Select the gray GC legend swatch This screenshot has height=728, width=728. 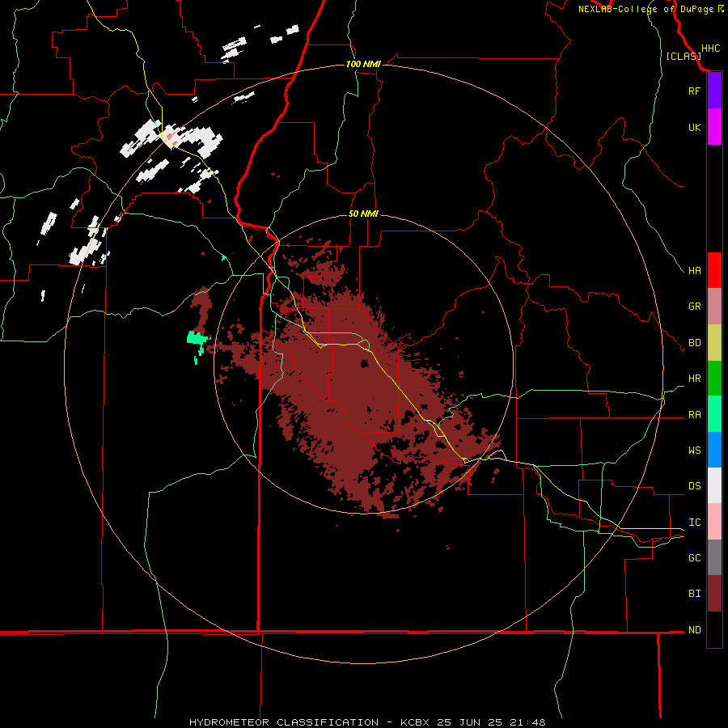click(x=714, y=557)
